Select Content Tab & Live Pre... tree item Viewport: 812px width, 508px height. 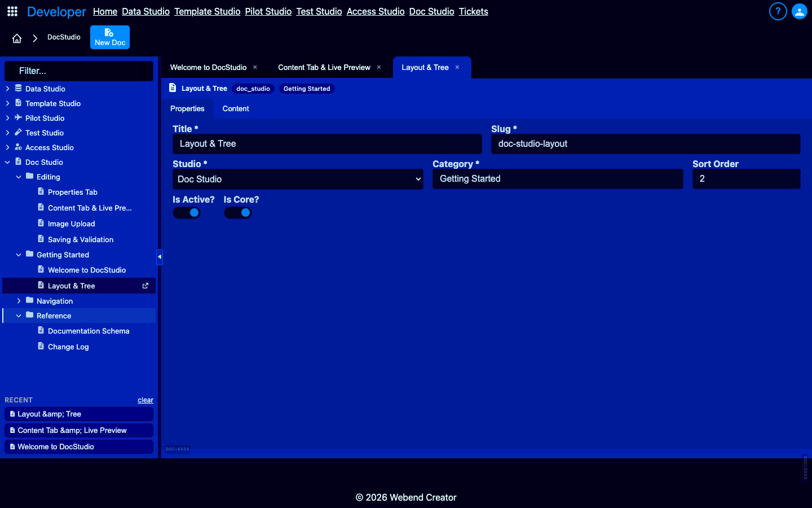click(x=90, y=208)
